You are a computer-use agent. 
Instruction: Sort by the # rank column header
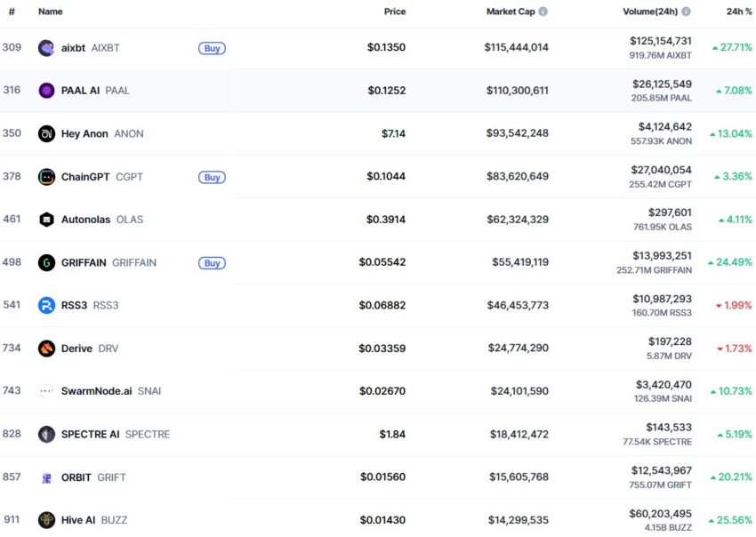[x=12, y=12]
